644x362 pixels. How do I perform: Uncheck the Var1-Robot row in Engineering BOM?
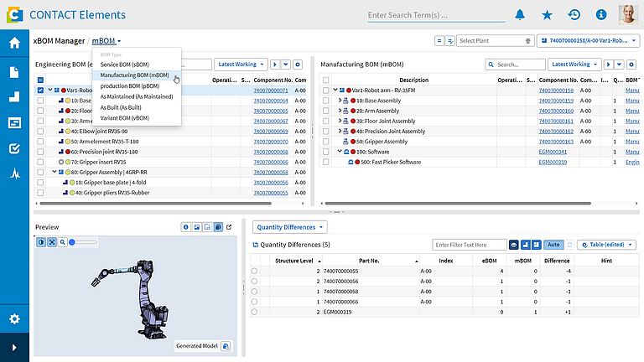(x=40, y=90)
